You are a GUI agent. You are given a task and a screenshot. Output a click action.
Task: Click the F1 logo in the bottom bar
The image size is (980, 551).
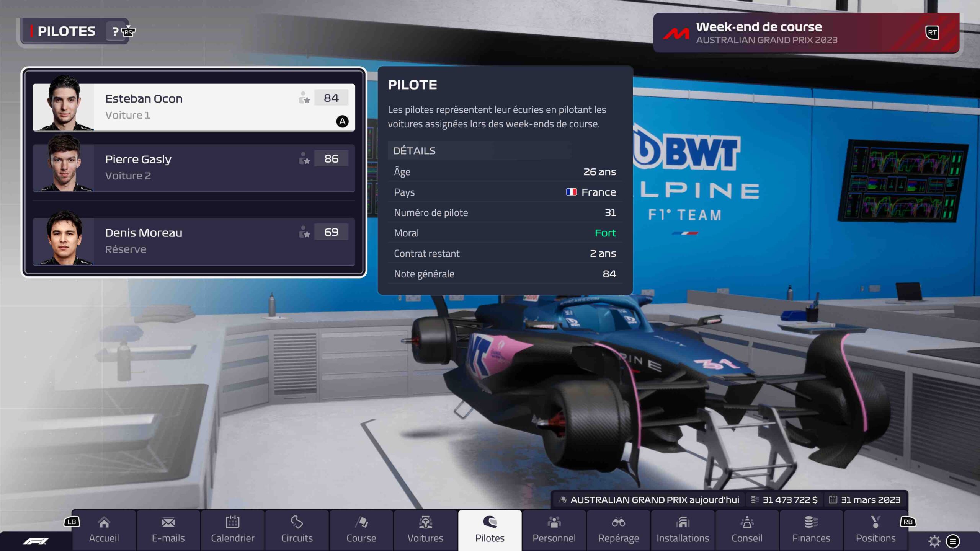[x=36, y=541]
